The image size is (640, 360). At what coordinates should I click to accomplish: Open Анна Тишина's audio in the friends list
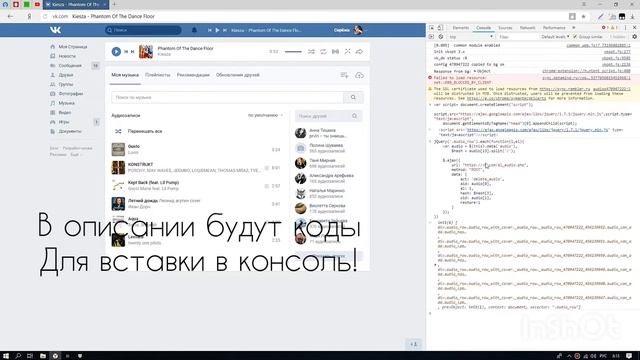[x=321, y=133]
